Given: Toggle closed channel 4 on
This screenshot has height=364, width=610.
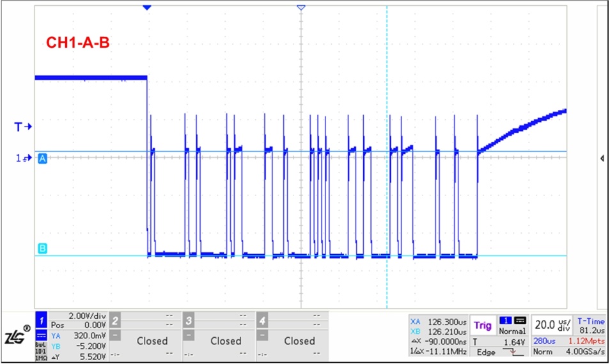Looking at the screenshot, I should (x=299, y=341).
